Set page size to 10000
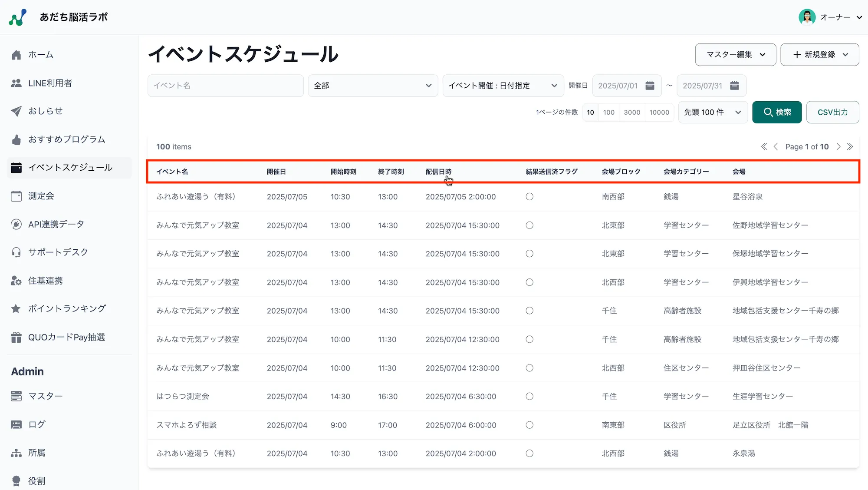This screenshot has width=868, height=490. (659, 112)
